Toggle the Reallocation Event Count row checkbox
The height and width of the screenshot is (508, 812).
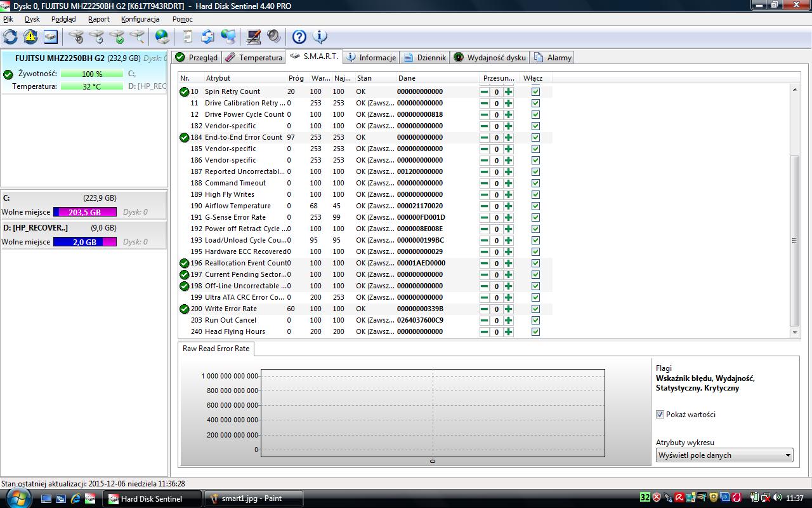pyautogui.click(x=535, y=264)
